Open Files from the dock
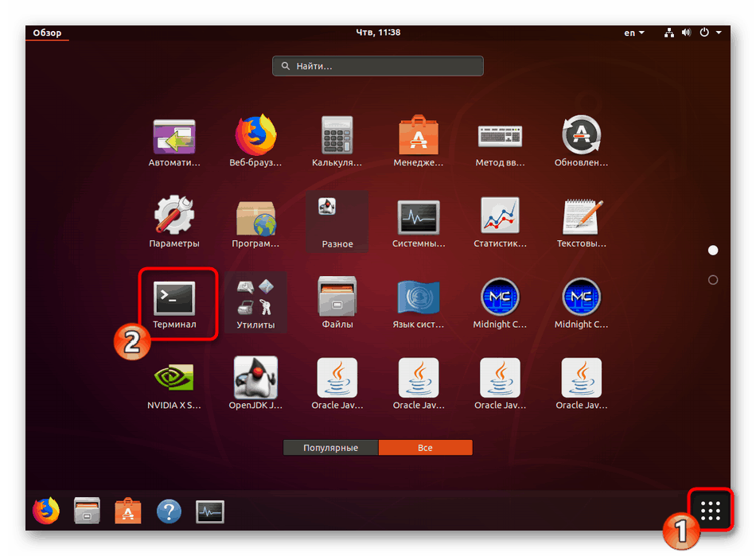The width and height of the screenshot is (756, 556). click(87, 511)
